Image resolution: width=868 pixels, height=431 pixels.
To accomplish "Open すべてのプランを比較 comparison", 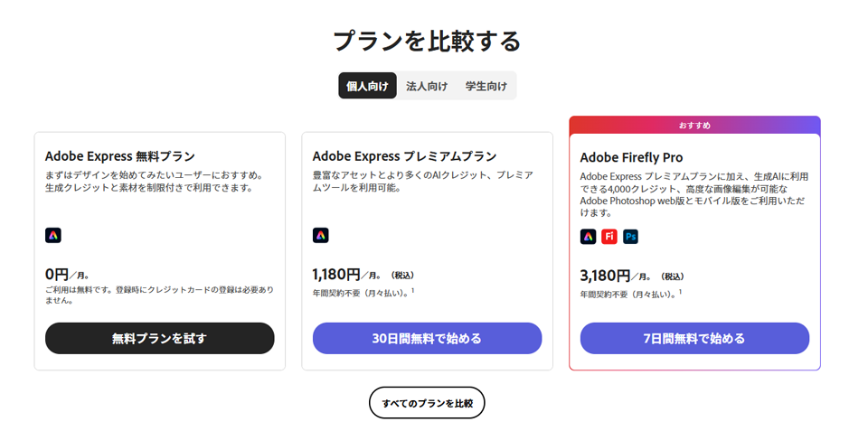I will [x=427, y=403].
